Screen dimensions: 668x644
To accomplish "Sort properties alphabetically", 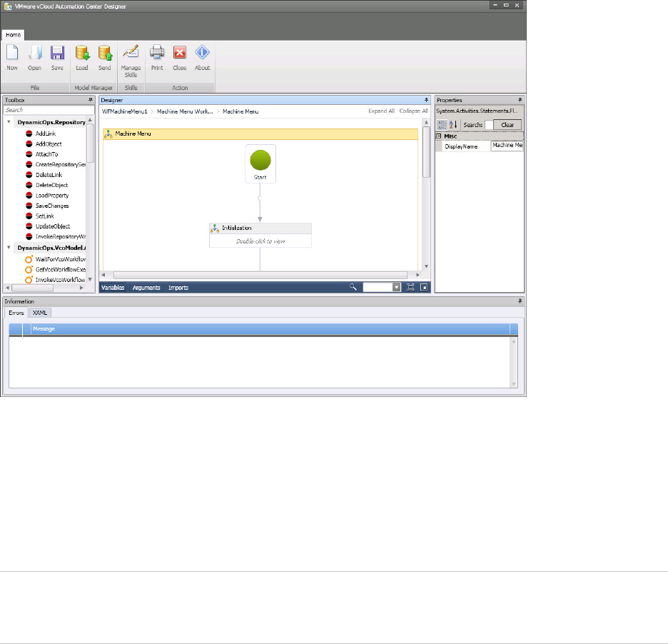I will [x=453, y=125].
